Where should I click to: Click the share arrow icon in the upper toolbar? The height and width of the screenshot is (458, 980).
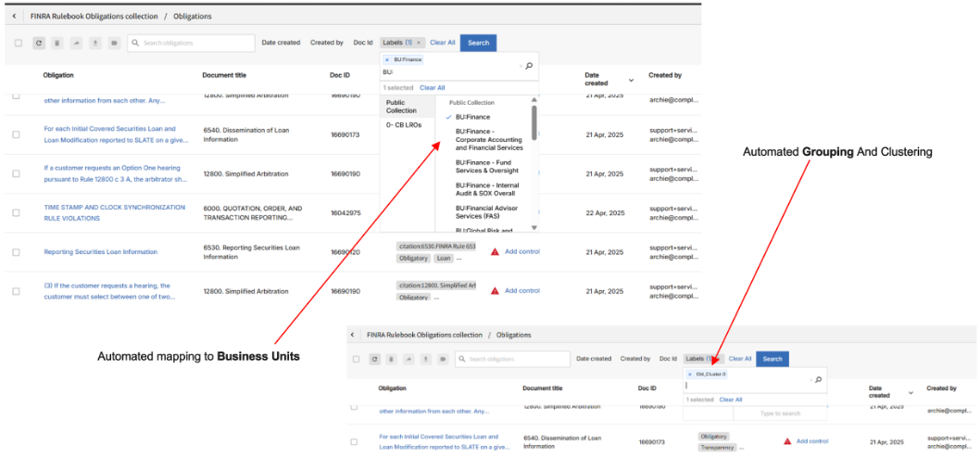[x=76, y=44]
